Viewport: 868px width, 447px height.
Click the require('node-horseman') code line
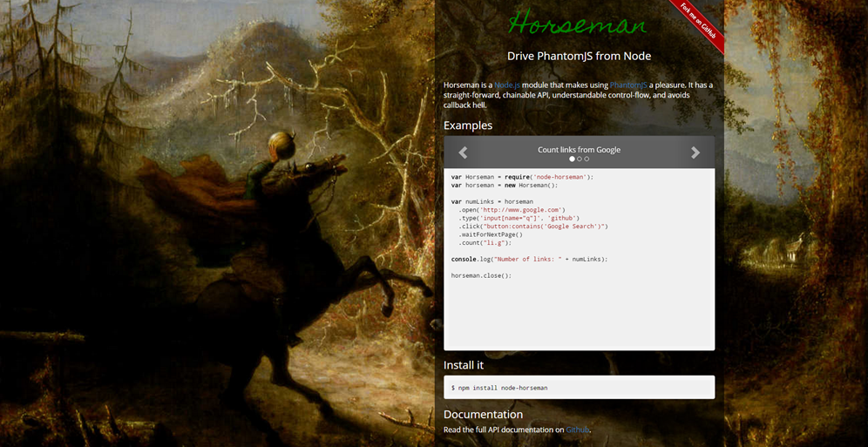pos(522,177)
